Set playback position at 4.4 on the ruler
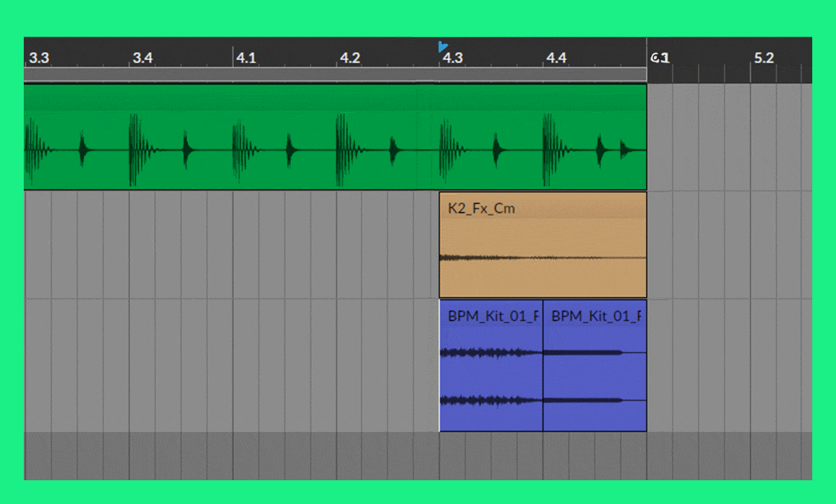836x504 pixels. pyautogui.click(x=556, y=58)
